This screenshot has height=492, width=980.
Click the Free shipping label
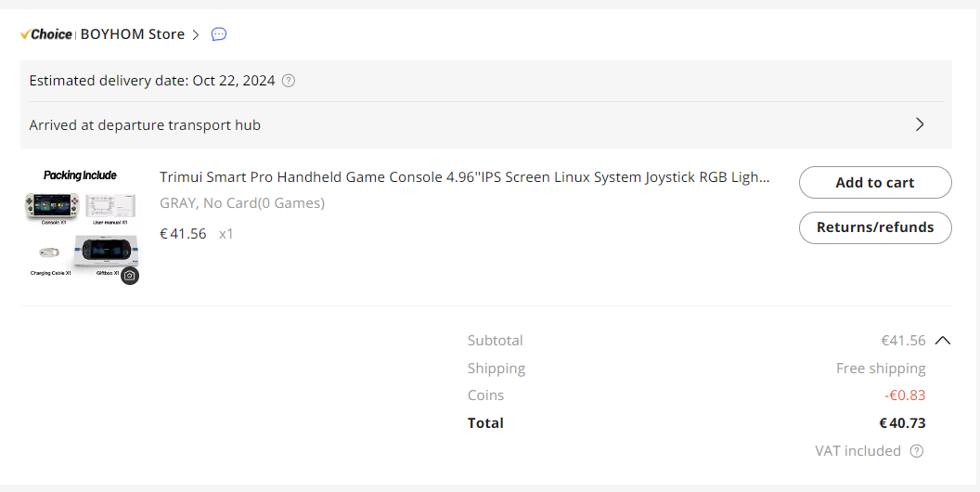click(x=881, y=369)
